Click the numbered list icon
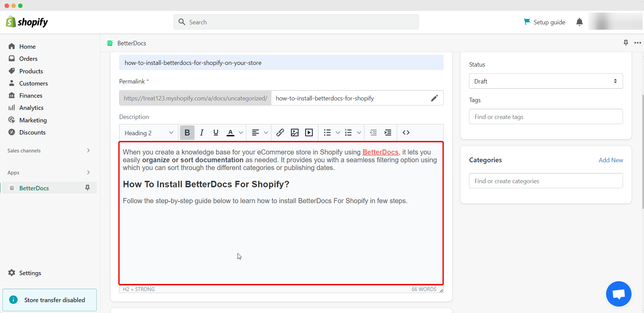644x313 pixels. click(349, 133)
